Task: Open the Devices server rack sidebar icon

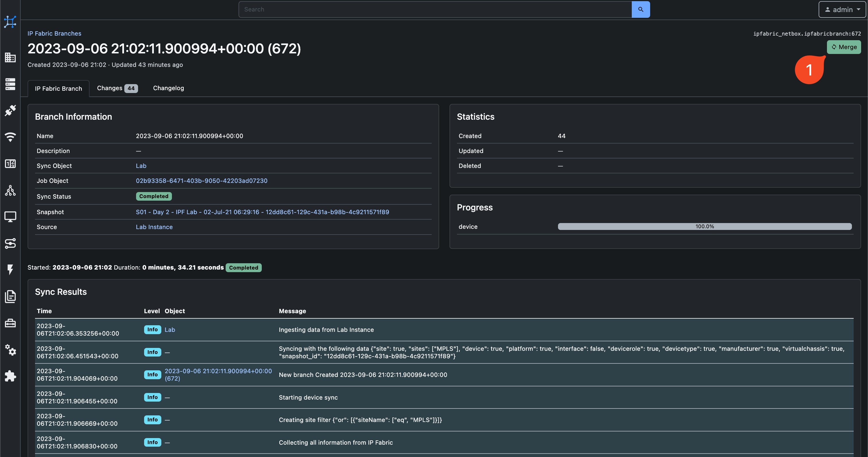Action: point(10,84)
